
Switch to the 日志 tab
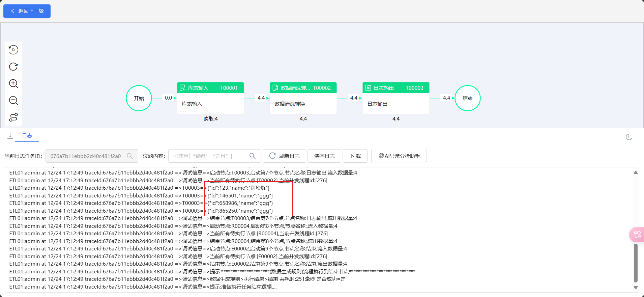[x=27, y=136]
